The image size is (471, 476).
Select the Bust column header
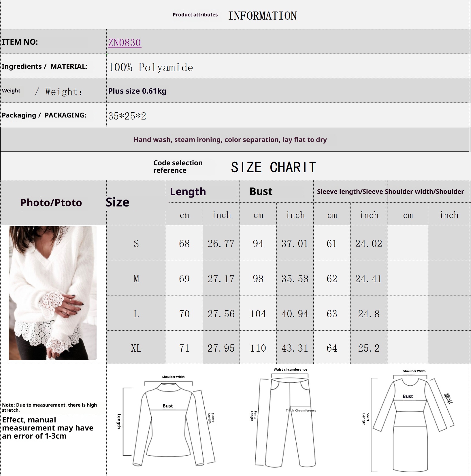tap(261, 191)
